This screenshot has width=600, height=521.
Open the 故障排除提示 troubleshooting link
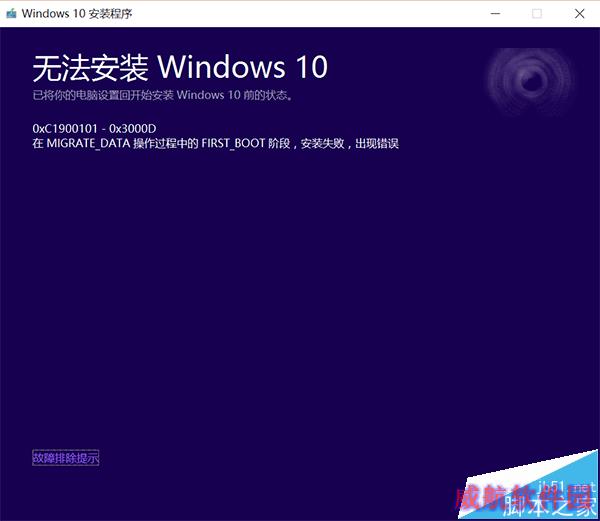pyautogui.click(x=65, y=458)
